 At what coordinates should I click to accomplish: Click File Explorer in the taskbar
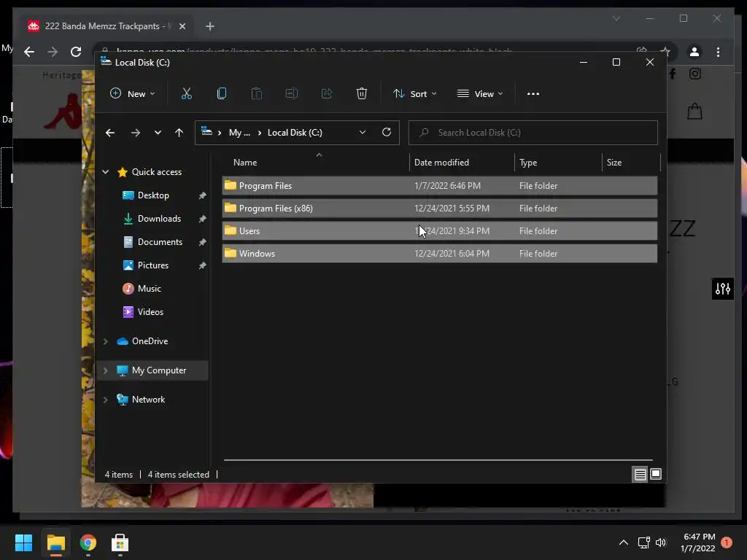tap(55, 542)
